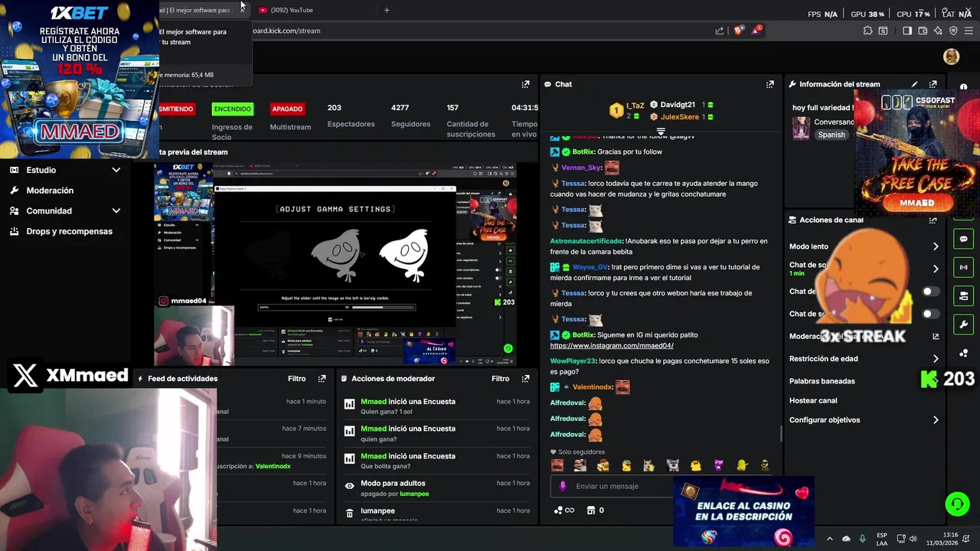Open Hostear canal channel action
The height and width of the screenshot is (551, 980).
point(813,400)
